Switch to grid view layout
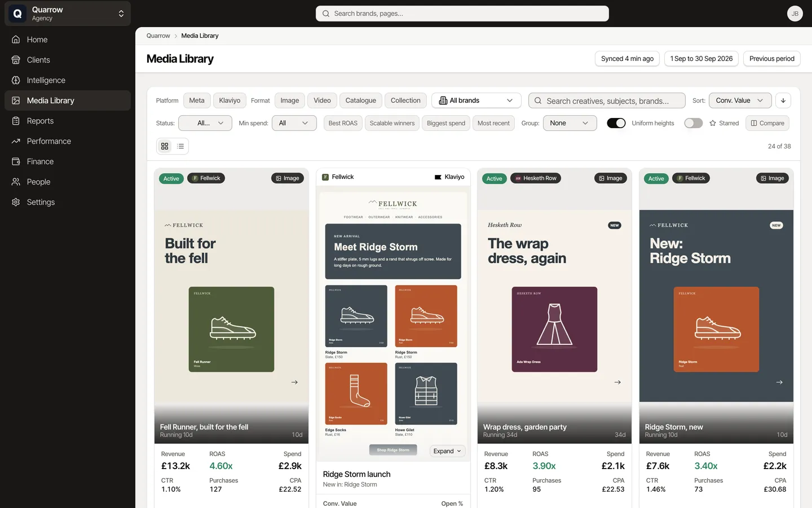Screen dimensions: 812x508 pyautogui.click(x=165, y=146)
